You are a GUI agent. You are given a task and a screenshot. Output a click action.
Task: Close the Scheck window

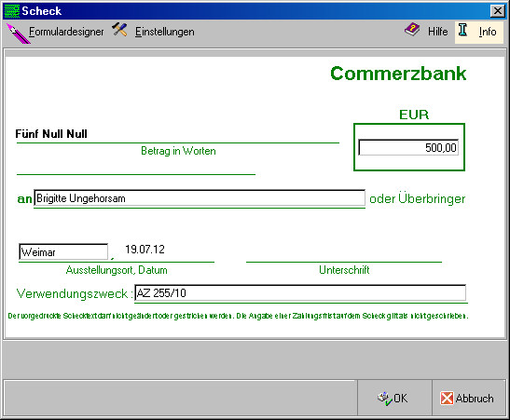pyautogui.click(x=498, y=11)
